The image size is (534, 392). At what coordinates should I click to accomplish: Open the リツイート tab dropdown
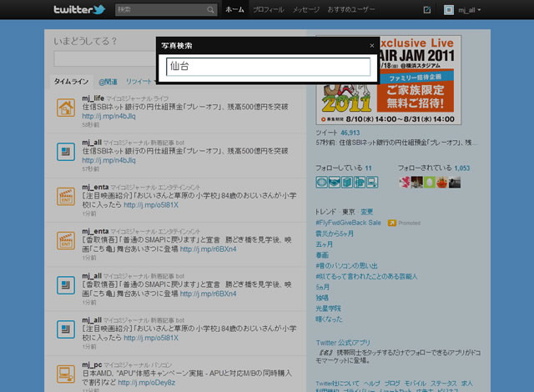tap(140, 82)
